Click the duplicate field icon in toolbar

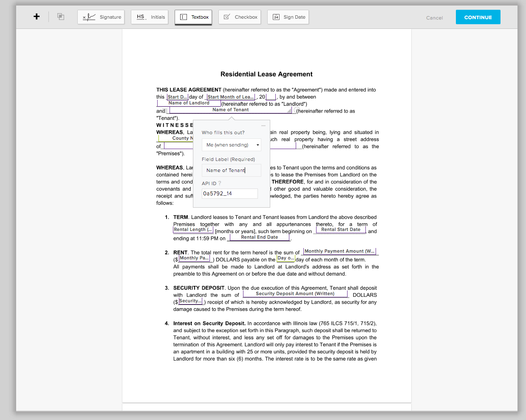(61, 17)
